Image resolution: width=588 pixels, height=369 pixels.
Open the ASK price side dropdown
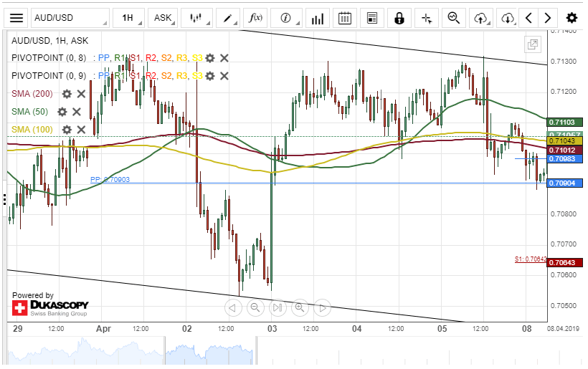(163, 18)
